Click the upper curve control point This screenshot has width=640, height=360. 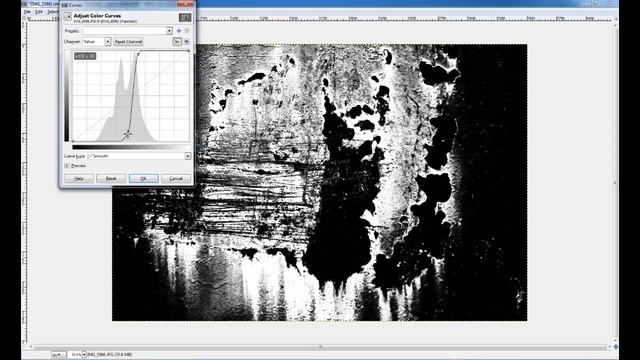[138, 53]
